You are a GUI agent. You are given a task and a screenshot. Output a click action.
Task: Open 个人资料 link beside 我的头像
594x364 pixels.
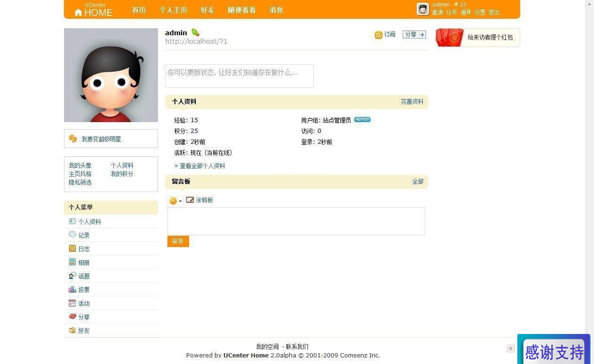pos(122,165)
